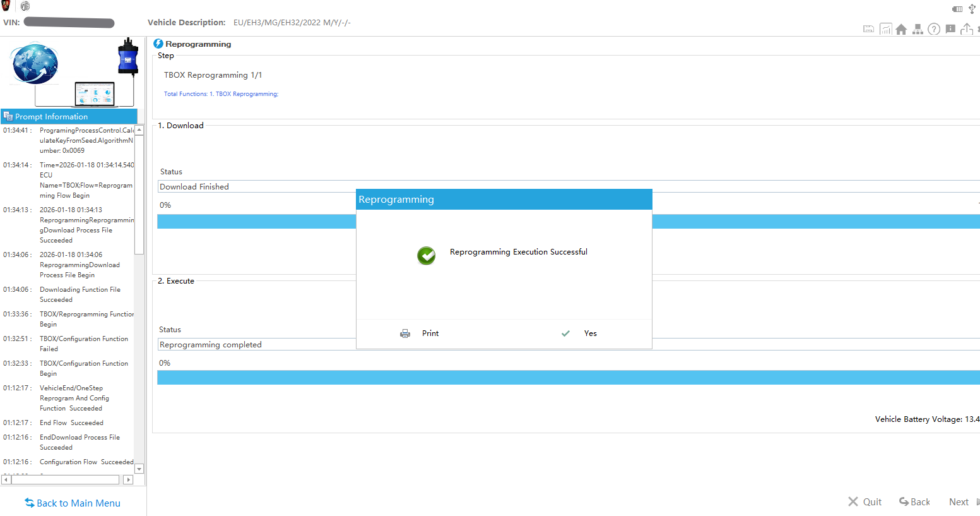Click the Back navigation button
The width and height of the screenshot is (980, 516).
914,501
